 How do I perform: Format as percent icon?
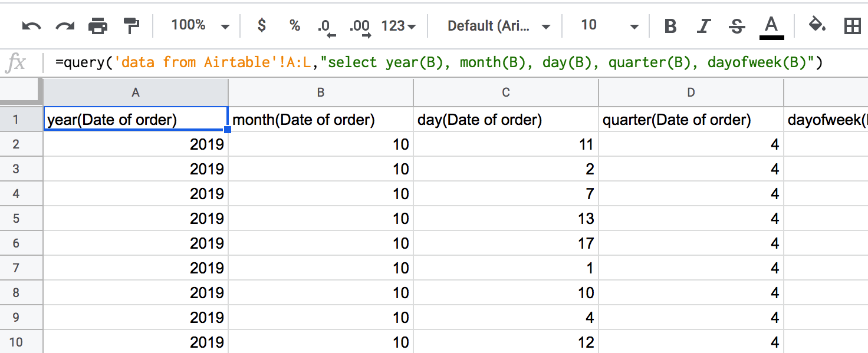click(295, 25)
